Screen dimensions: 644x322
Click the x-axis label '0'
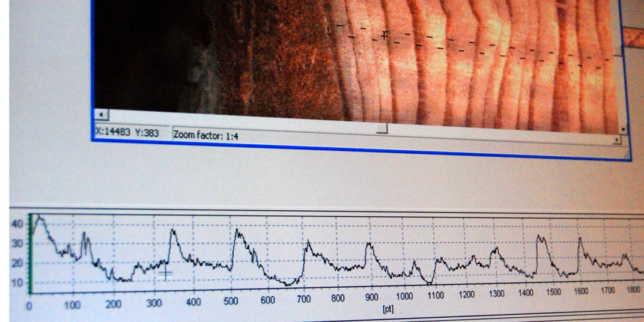pos(29,306)
